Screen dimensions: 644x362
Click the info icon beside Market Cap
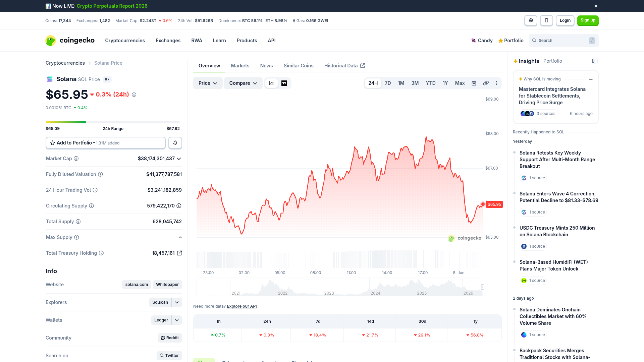click(x=76, y=159)
